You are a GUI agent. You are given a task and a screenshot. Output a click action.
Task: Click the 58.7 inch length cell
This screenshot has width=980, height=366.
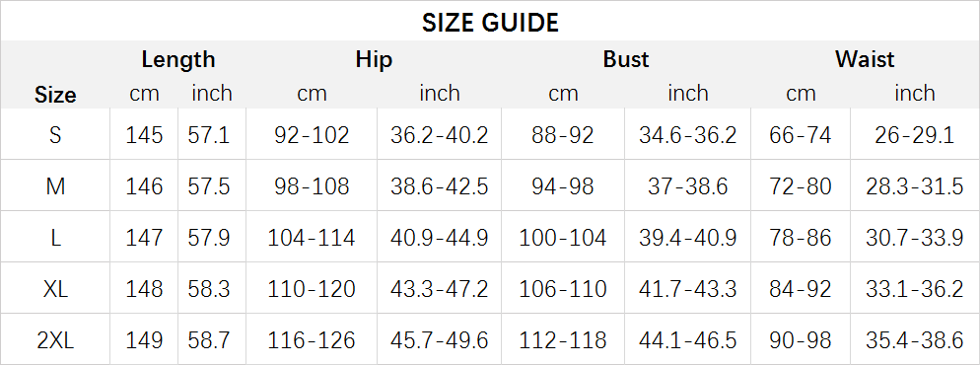209,340
